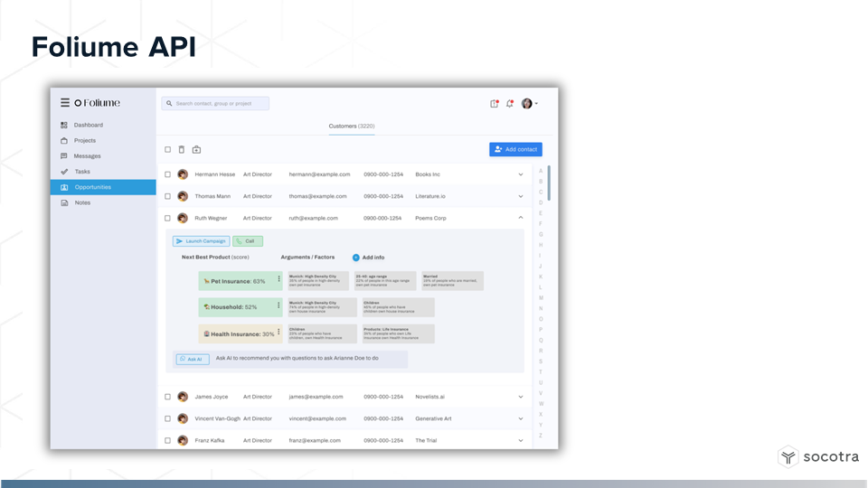Jump to letter A in alphabet index

541,171
